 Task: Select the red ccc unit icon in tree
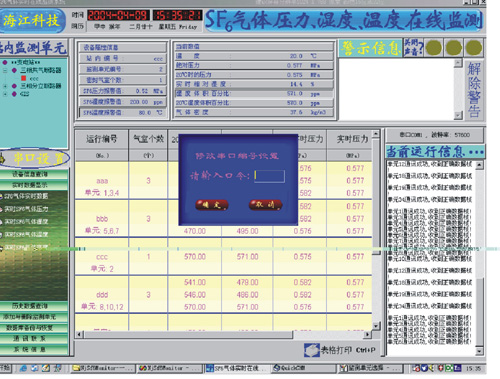click(24, 78)
